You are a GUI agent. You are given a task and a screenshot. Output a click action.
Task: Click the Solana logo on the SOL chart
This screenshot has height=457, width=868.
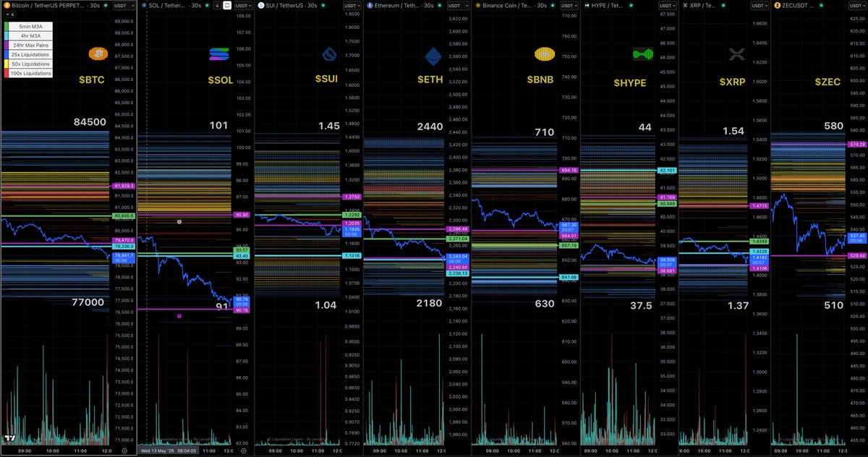pos(218,54)
